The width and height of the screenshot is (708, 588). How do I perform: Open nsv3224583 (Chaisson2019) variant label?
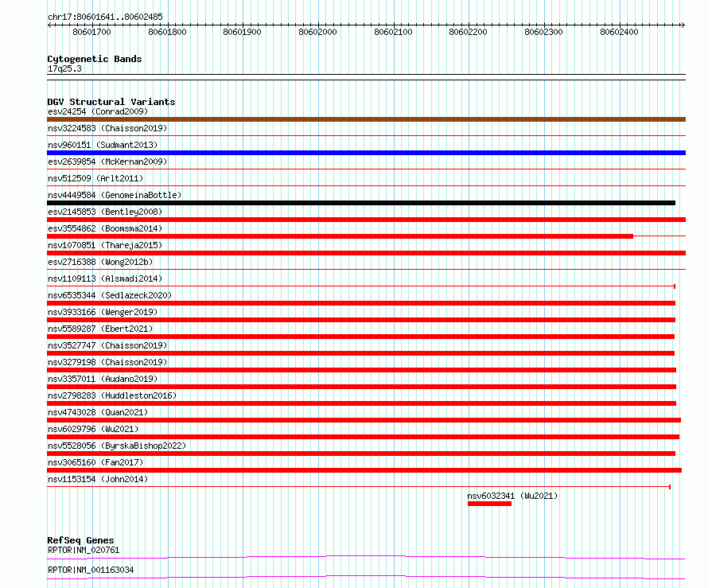click(x=107, y=128)
